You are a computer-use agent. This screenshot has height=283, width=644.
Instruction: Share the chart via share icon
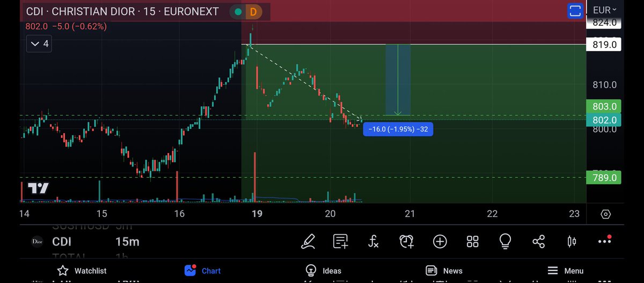[538, 242]
